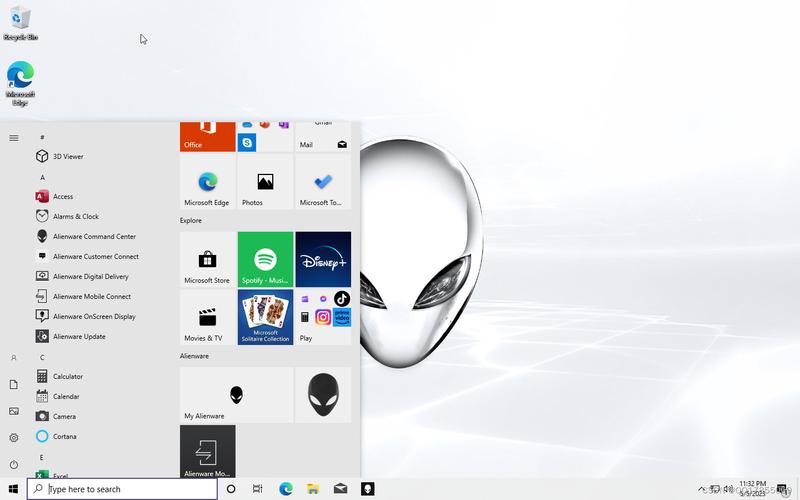Select the 'E' letter header in app list

(x=42, y=457)
